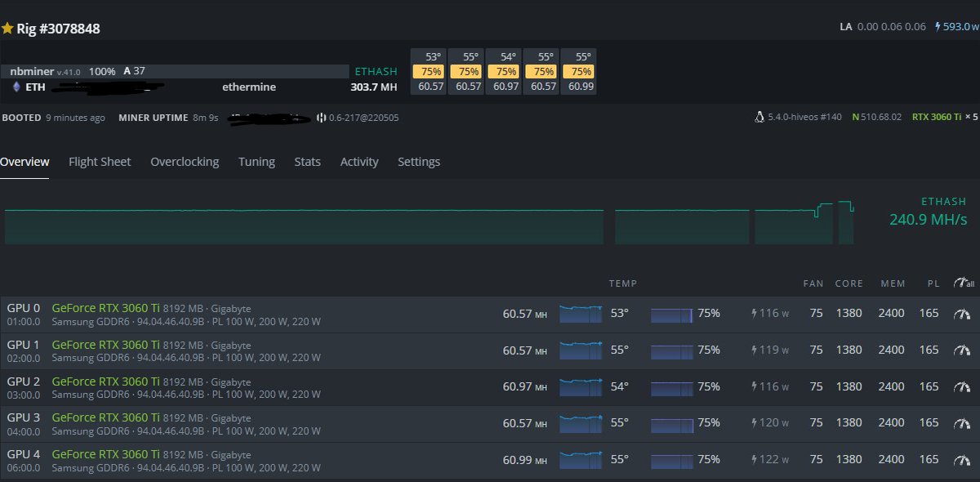Open the Settings tab

(x=419, y=162)
